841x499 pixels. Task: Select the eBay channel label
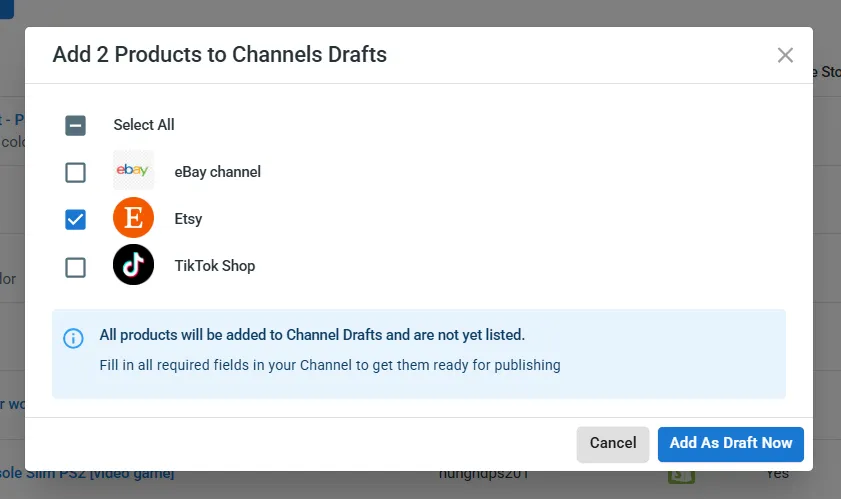217,172
